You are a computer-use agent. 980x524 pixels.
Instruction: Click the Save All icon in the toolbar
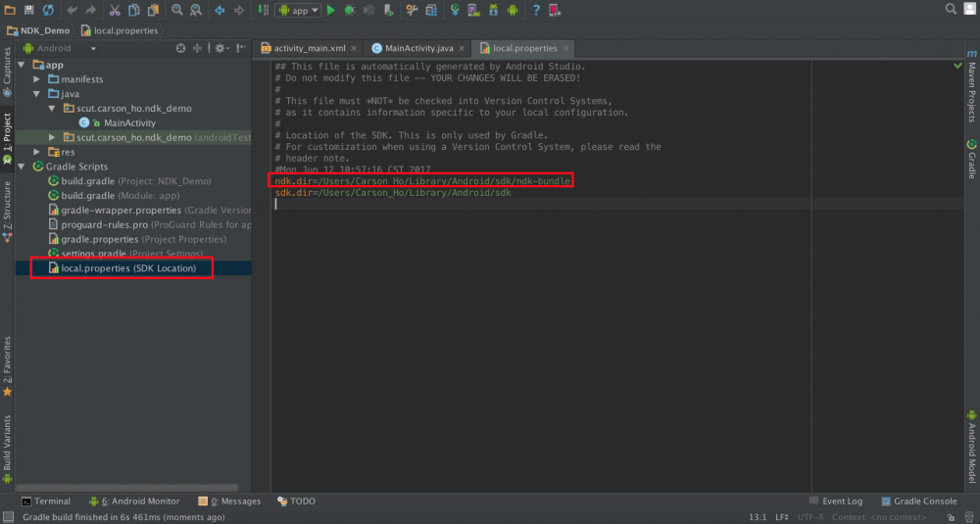point(28,10)
